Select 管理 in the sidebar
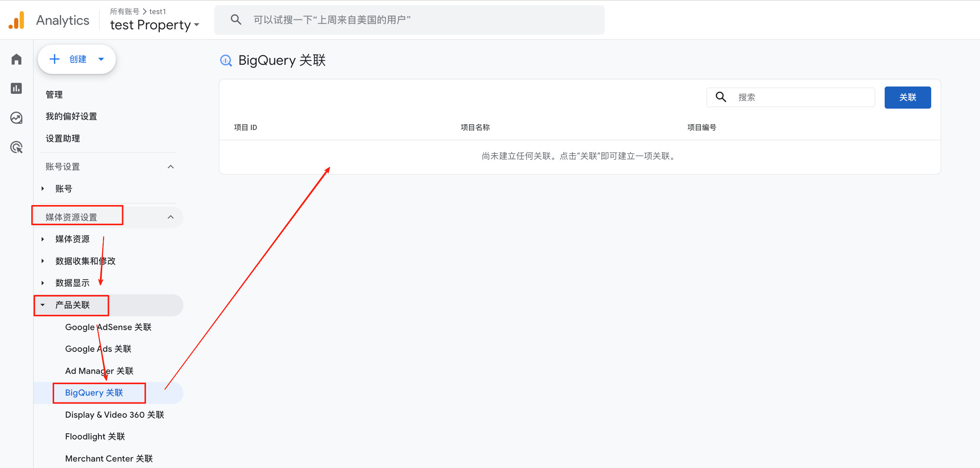Screen dimensions: 980x468 [54, 95]
